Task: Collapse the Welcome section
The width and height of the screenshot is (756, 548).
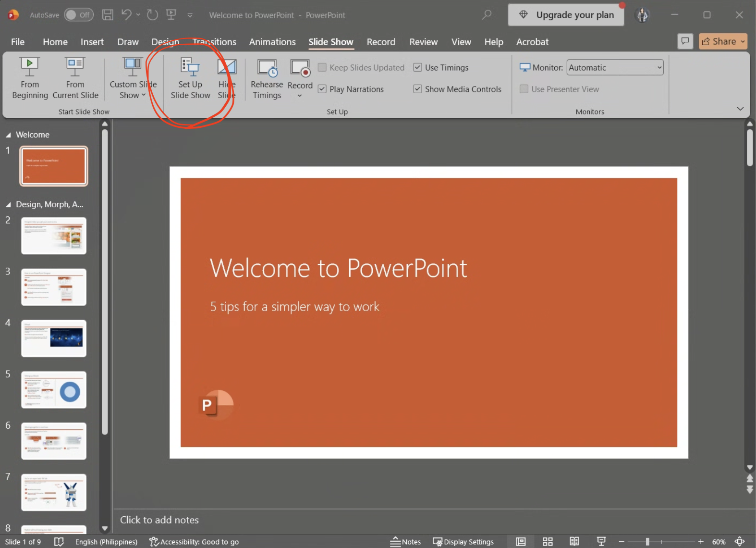Action: tap(8, 135)
